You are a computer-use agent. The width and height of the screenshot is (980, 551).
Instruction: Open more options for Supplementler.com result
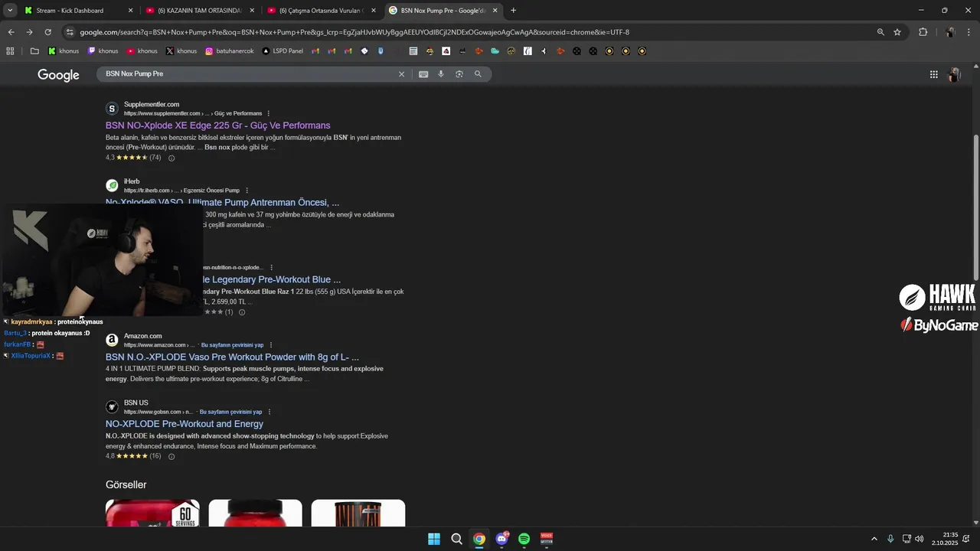point(268,113)
